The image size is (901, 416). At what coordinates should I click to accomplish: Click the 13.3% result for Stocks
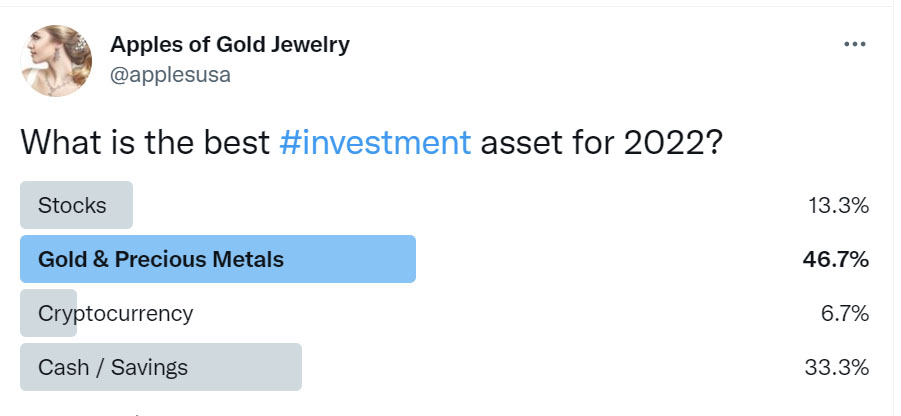point(838,205)
